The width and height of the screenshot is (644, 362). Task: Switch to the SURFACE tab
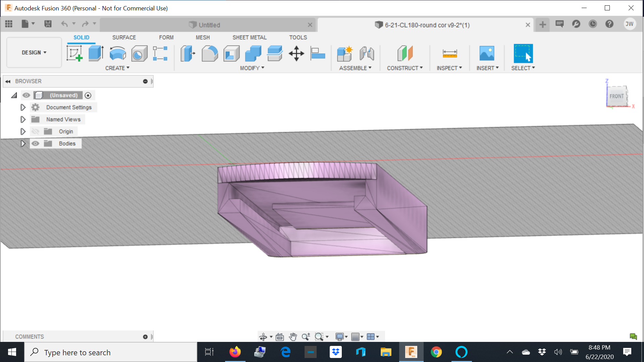click(124, 37)
